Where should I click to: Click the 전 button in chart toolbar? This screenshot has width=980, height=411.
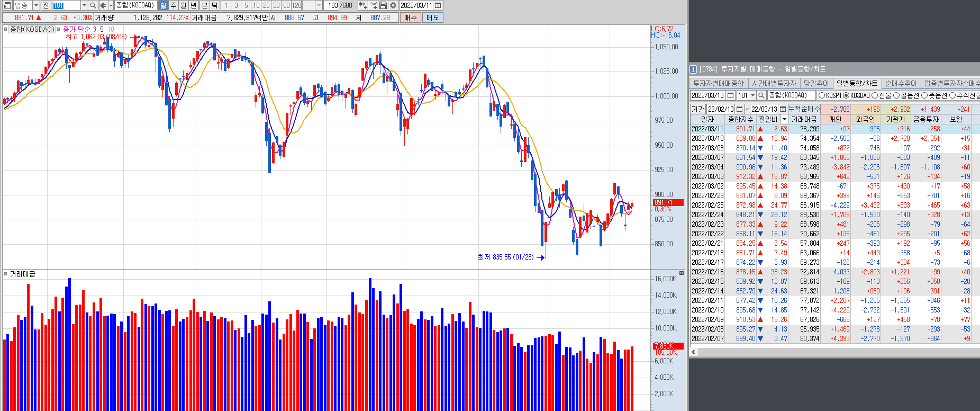coord(46,5)
